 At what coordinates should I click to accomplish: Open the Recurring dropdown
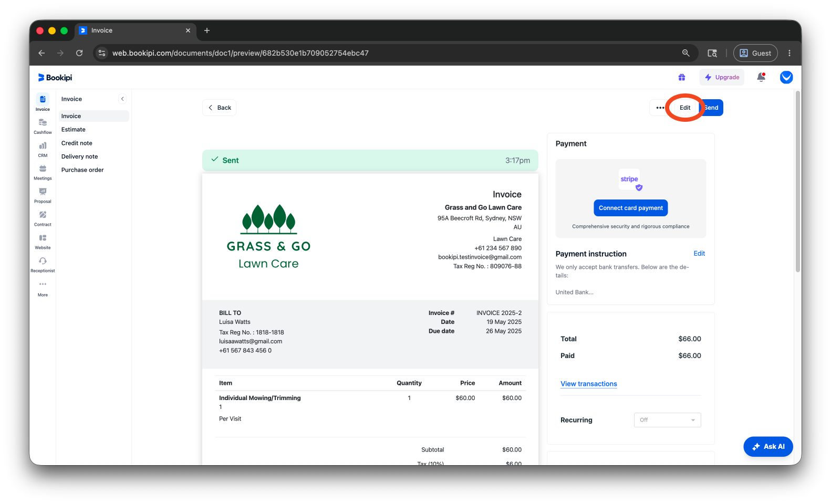pyautogui.click(x=667, y=420)
